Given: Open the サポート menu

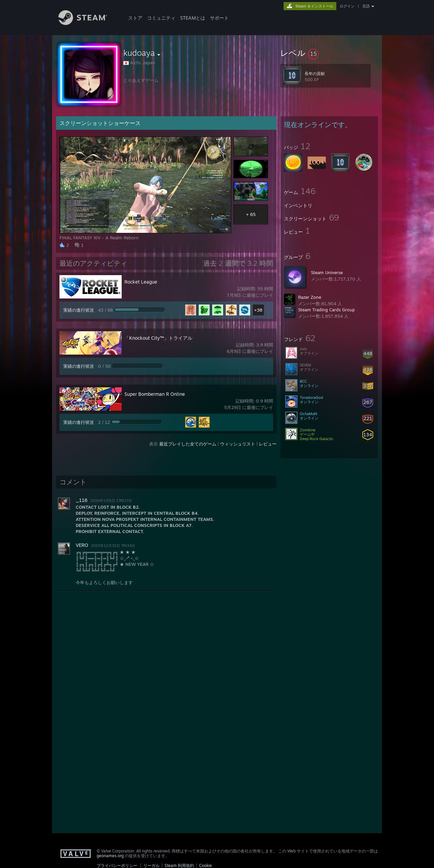Looking at the screenshot, I should point(219,18).
